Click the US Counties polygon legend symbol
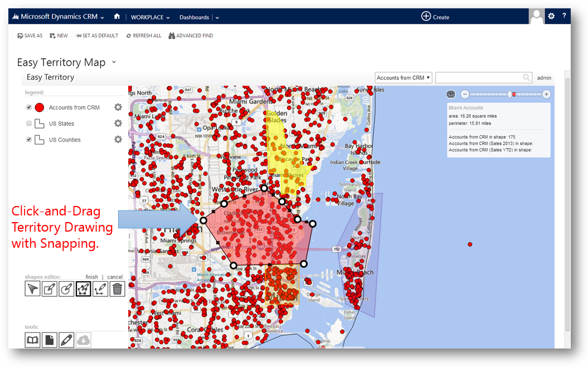This screenshot has width=588, height=368. click(x=40, y=140)
